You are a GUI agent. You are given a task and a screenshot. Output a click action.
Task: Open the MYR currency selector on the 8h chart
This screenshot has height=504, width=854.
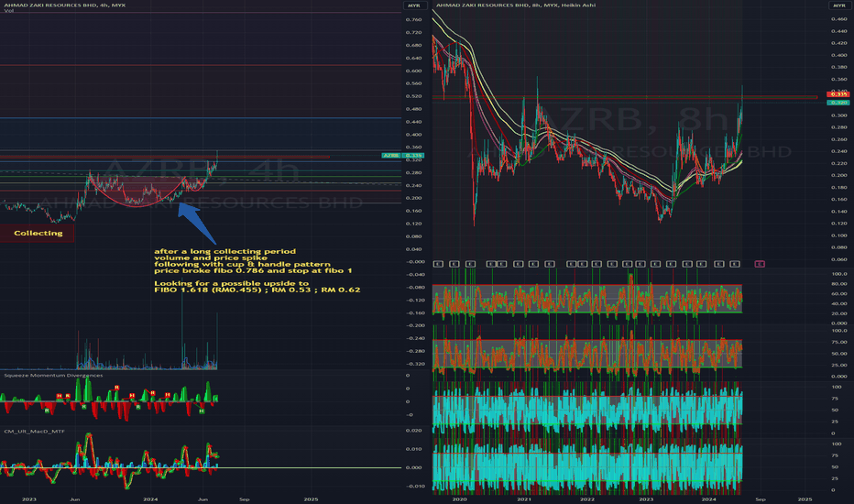click(839, 5)
